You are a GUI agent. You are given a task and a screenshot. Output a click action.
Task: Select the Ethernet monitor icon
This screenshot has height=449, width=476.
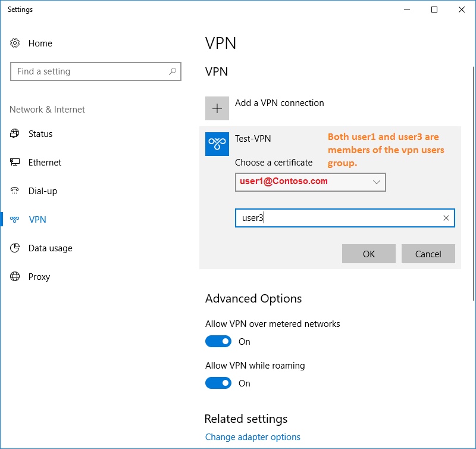tap(14, 162)
